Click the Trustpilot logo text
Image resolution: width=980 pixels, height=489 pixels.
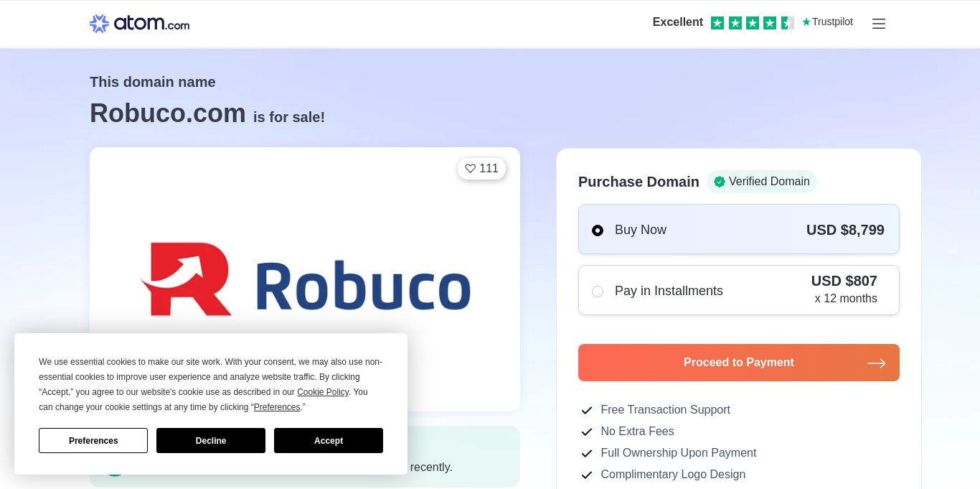(827, 22)
